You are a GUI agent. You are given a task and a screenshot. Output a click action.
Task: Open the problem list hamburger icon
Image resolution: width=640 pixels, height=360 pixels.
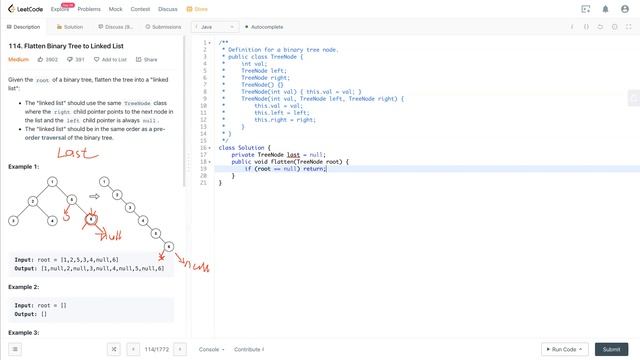(15, 349)
